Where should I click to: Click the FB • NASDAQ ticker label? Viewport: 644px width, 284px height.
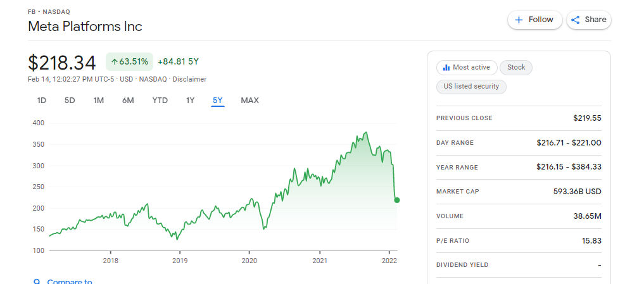coord(49,12)
